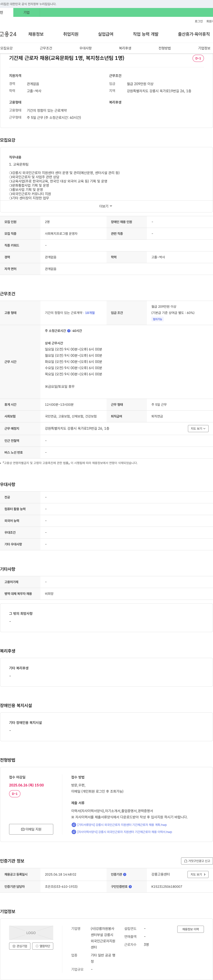Click the 강릉고용센터 agency name
This screenshot has width=213, height=980.
click(x=160, y=874)
